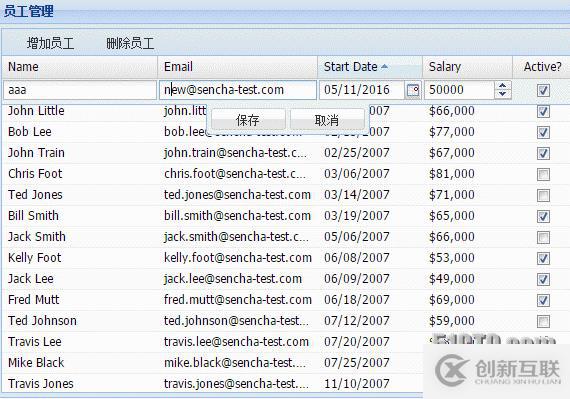This screenshot has height=399, width=570.
Task: Click email kelly.foot@sencha-test.com
Action: click(x=238, y=258)
